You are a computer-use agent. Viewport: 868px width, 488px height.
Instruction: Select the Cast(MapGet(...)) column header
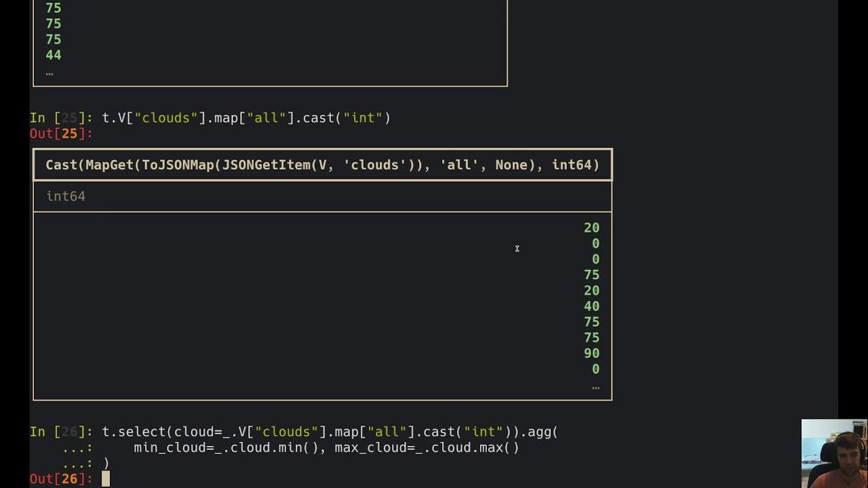322,165
